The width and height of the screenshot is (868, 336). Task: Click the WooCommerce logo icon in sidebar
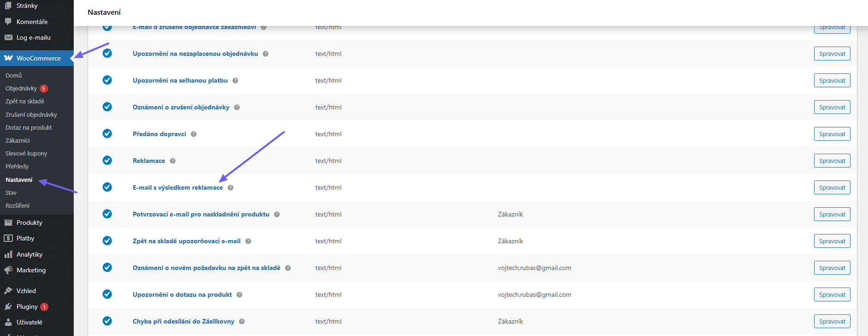point(8,58)
